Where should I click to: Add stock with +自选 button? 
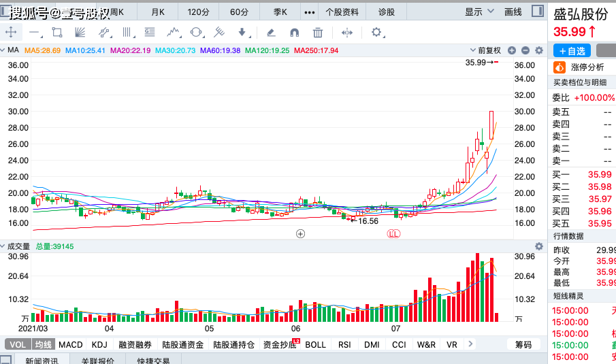click(x=572, y=50)
